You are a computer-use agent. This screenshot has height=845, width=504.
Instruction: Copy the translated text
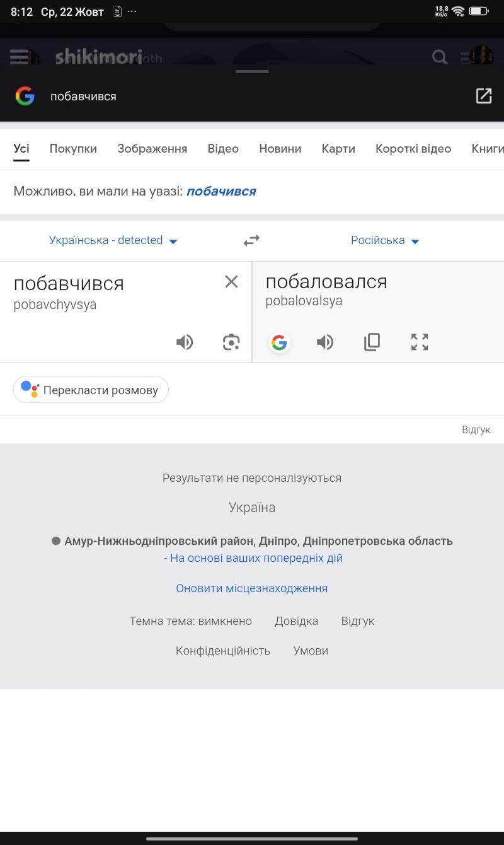[x=372, y=342]
